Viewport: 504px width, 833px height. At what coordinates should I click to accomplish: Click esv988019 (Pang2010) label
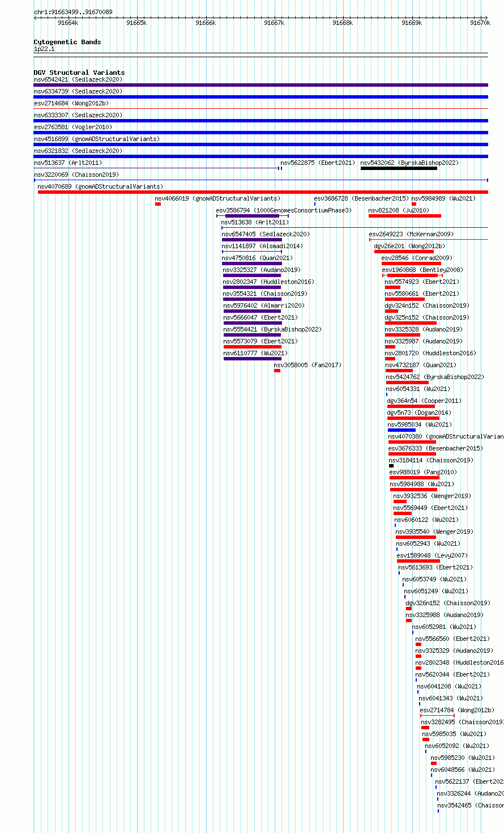point(423,473)
